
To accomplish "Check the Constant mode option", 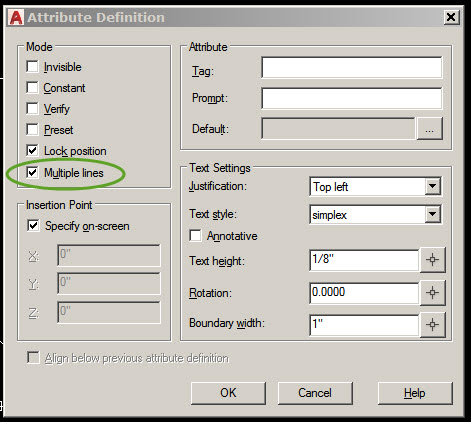I will pyautogui.click(x=32, y=87).
